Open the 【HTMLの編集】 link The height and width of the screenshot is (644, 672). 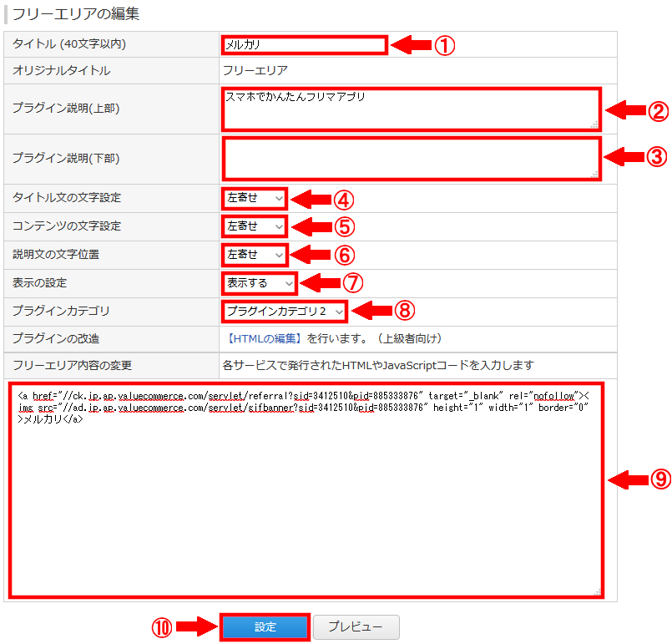click(265, 339)
